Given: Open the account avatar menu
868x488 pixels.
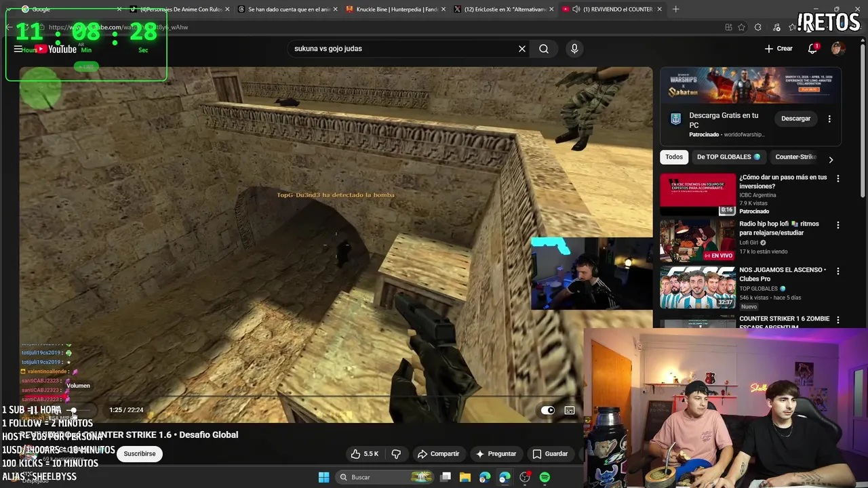Looking at the screenshot, I should [837, 49].
